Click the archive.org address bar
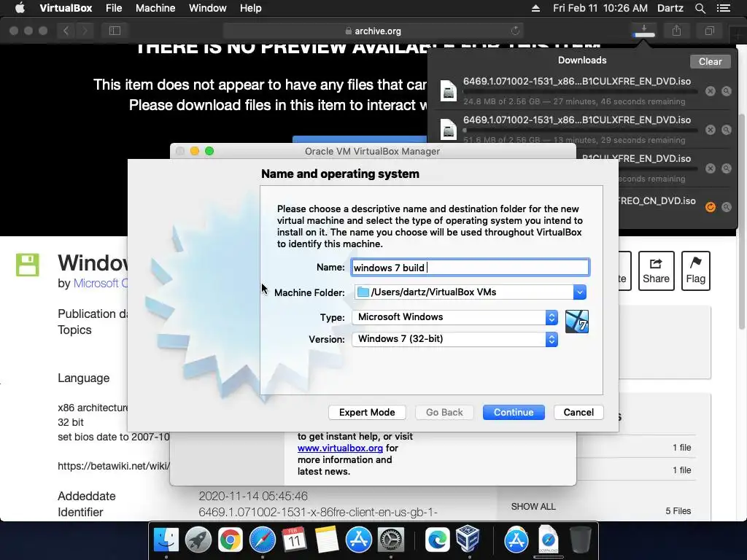Viewport: 747px width, 560px height. [373, 31]
